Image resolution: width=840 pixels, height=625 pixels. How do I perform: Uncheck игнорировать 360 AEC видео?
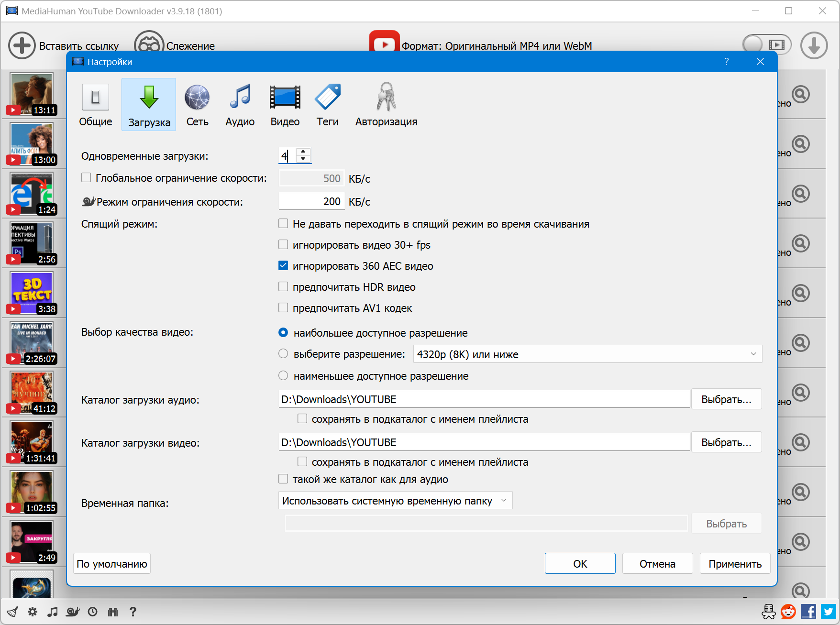[x=283, y=266]
